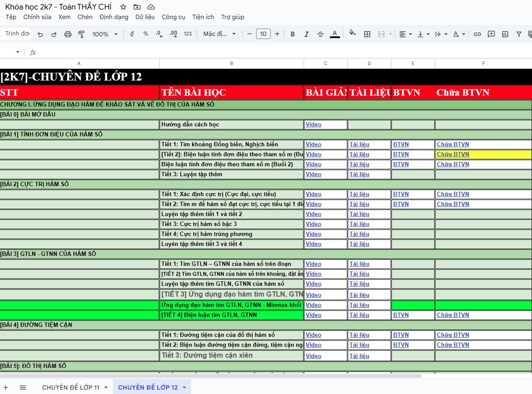Open Video link for Hướng dẫn cách học
Viewport: 532px width, 394px height.
point(314,125)
